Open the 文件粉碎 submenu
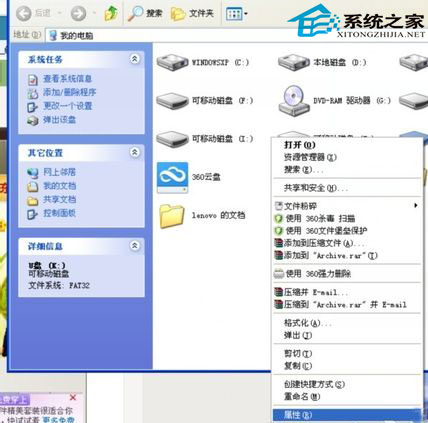428x423 pixels. [x=347, y=206]
